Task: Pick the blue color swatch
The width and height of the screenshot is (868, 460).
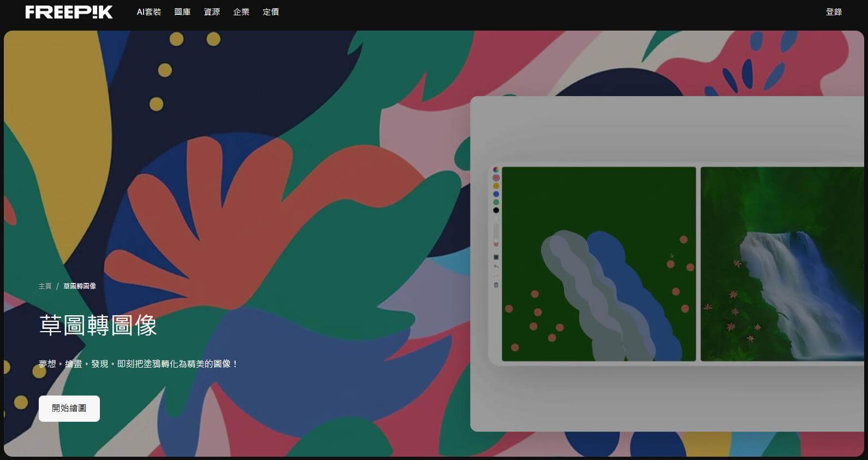Action: click(x=496, y=194)
